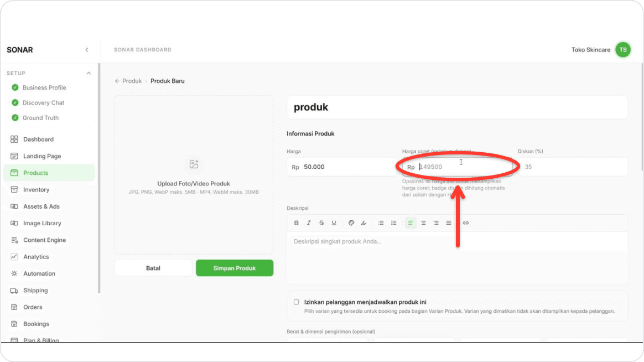Screen dimensions: 644x362
Task: Enable Izinkan pelanggan menjadwalkan produk ini checkbox
Action: click(296, 302)
